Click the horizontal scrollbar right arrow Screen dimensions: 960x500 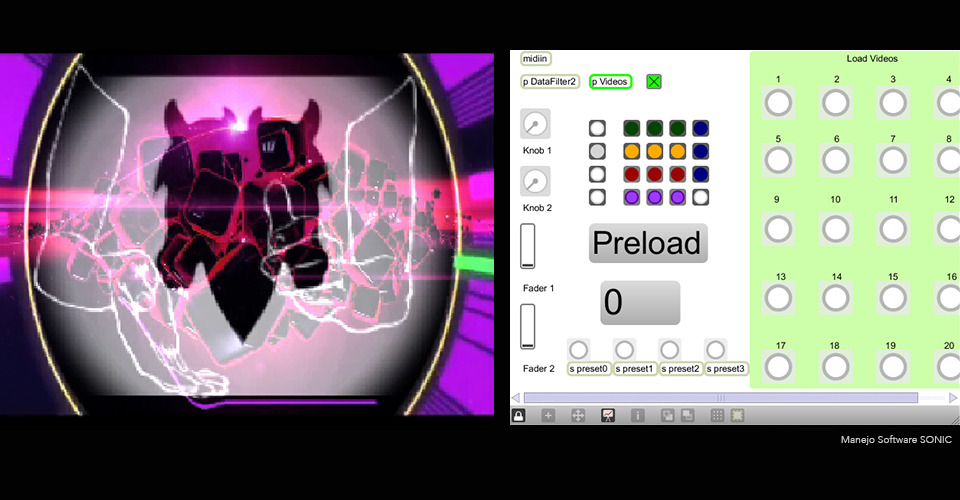pos(953,398)
